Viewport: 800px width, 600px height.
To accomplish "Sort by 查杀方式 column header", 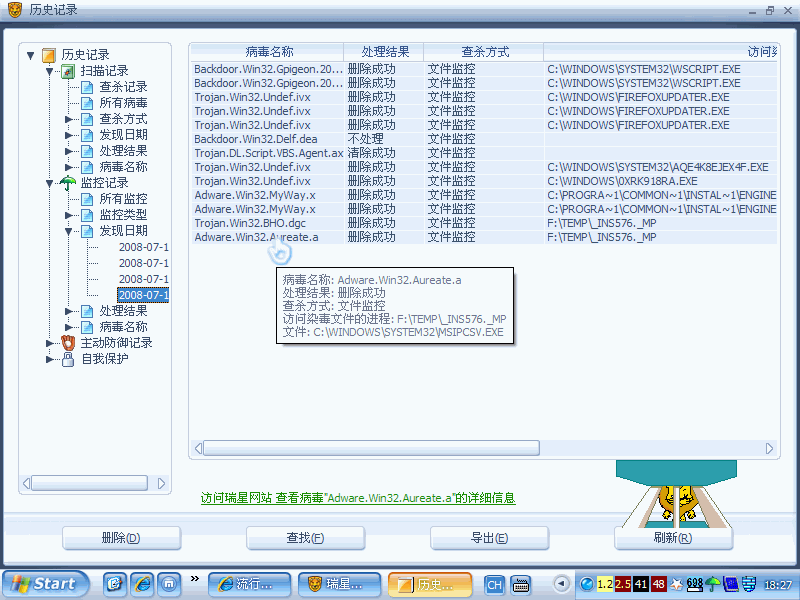I will coord(484,52).
